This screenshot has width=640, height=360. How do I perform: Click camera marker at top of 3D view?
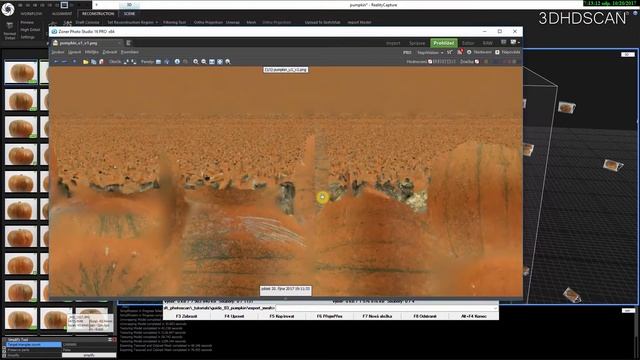tap(567, 107)
